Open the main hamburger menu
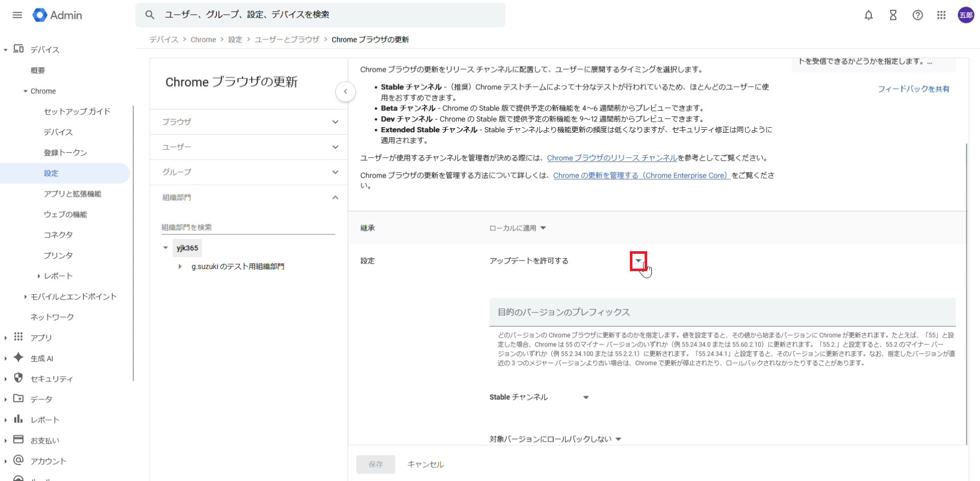Screen dimensions: 980x481 (x=17, y=15)
